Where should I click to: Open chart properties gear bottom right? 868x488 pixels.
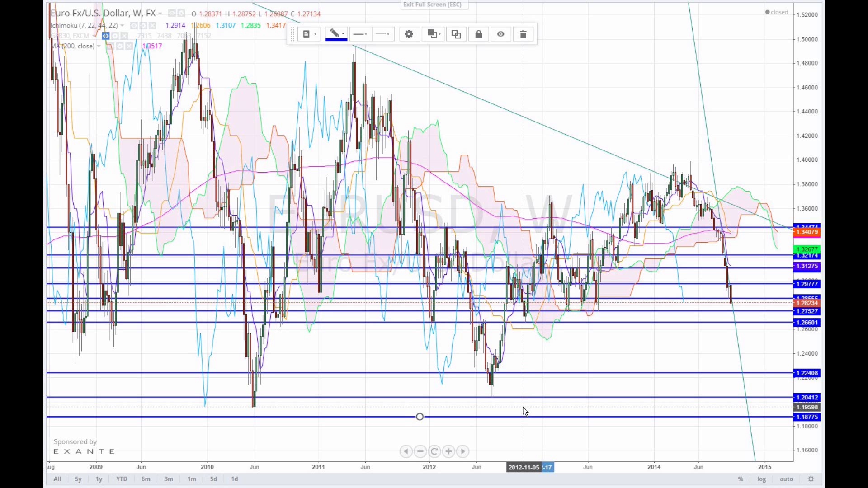(x=811, y=479)
